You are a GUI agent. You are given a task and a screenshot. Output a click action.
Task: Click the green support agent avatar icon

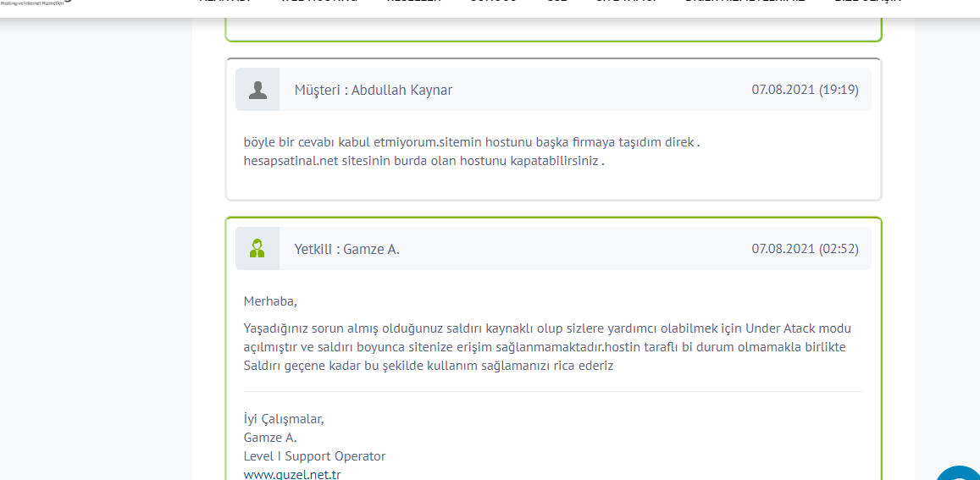(257, 248)
